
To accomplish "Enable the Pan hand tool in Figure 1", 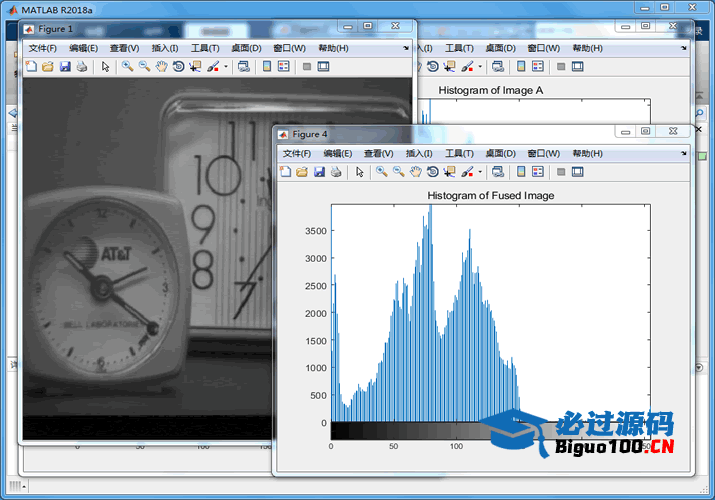I will [161, 67].
